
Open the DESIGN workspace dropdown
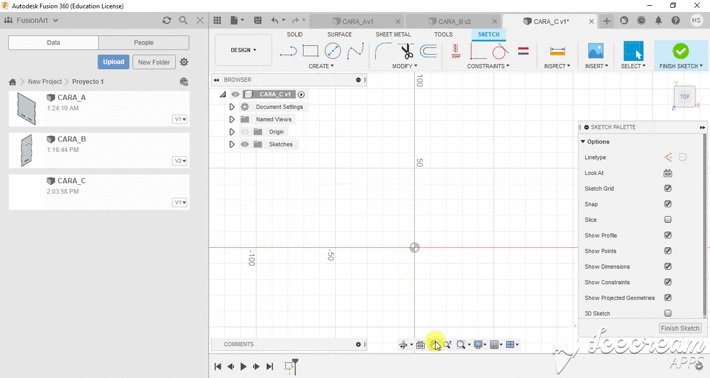[x=244, y=50]
